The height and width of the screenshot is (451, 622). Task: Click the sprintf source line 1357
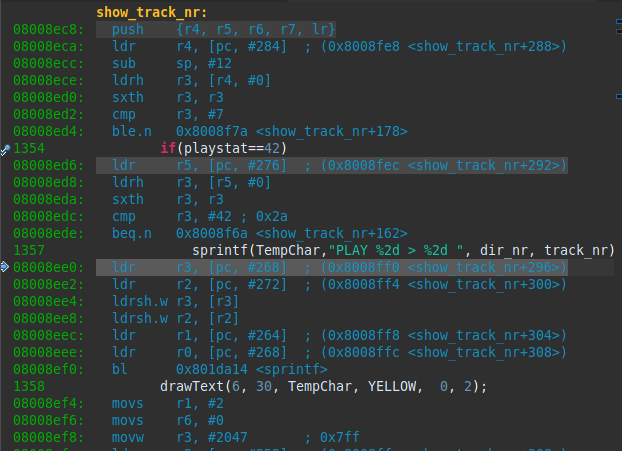(x=403, y=251)
